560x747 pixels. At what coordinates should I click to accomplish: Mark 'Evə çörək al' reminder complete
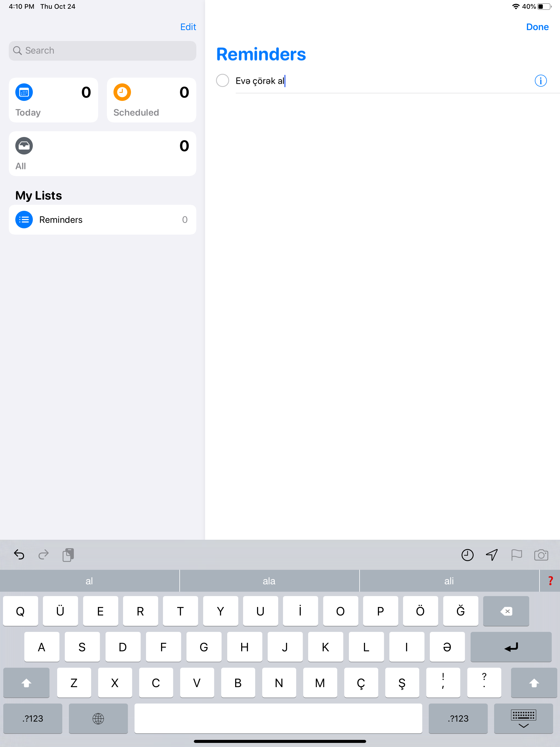click(223, 81)
